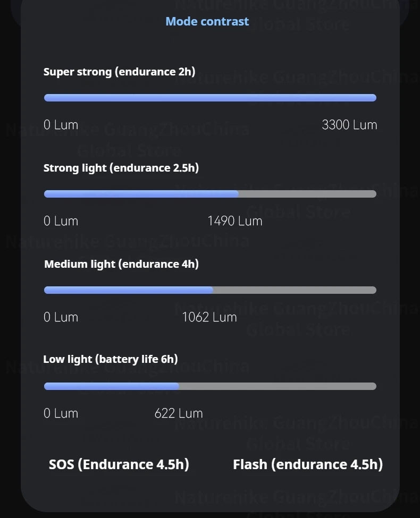
Task: Select the Strong light (endurance 2.5h) label
Action: tap(121, 168)
